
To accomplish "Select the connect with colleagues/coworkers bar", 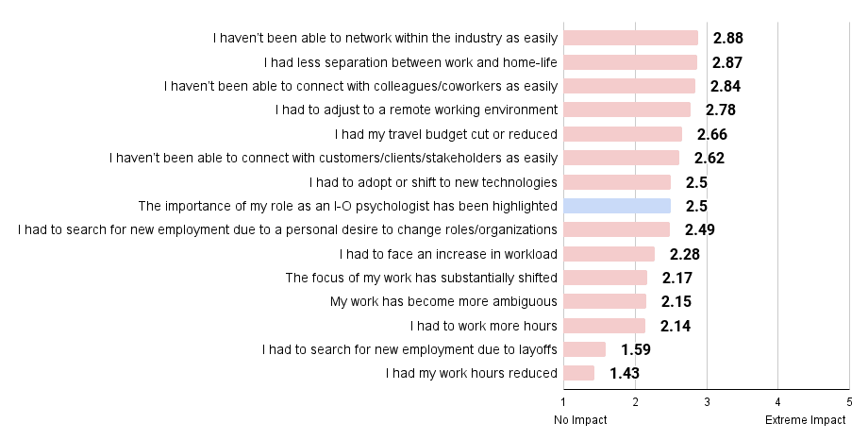I will 629,86.
